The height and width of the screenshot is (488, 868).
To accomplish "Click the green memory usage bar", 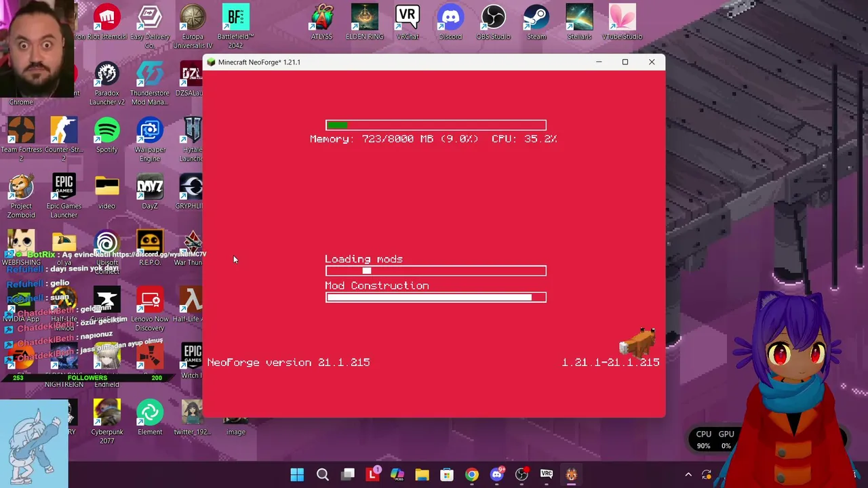I will pos(337,125).
